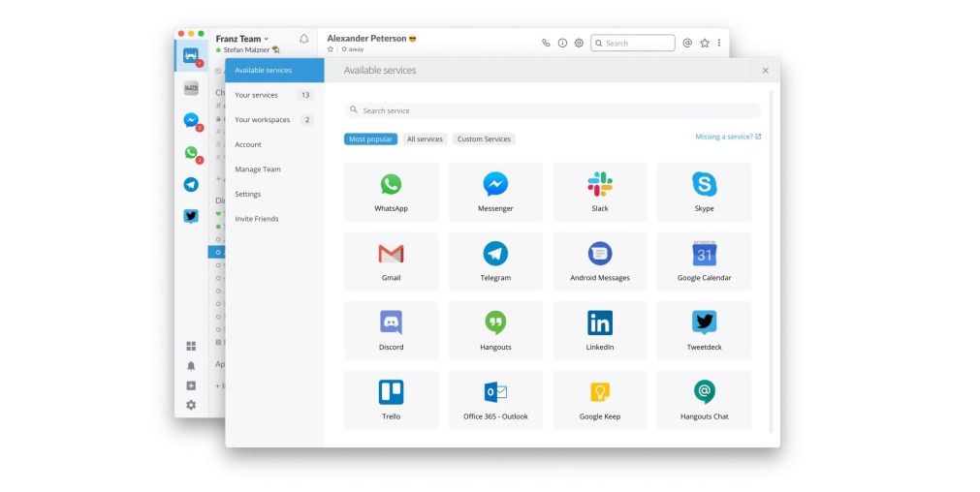Open notification bell next to Franz Team
The image size is (980, 492).
(x=303, y=40)
